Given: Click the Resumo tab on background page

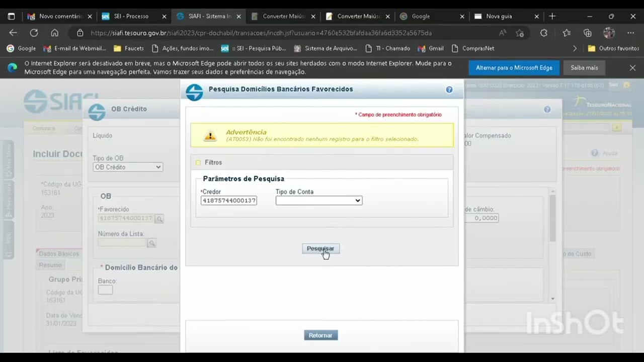Looking at the screenshot, I should [x=50, y=265].
